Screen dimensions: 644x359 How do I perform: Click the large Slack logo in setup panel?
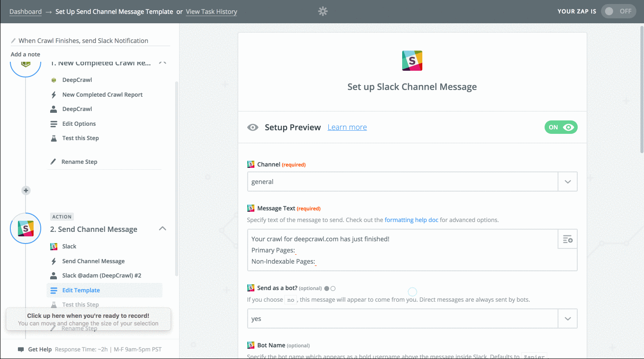[x=412, y=60]
